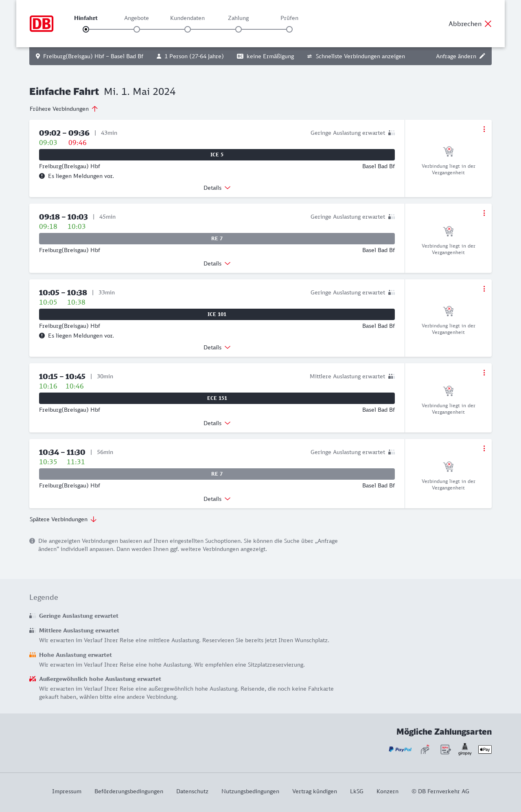Screen dimensions: 521x812
Task: Open the Datenschutz footer link
Action: pyautogui.click(x=192, y=791)
